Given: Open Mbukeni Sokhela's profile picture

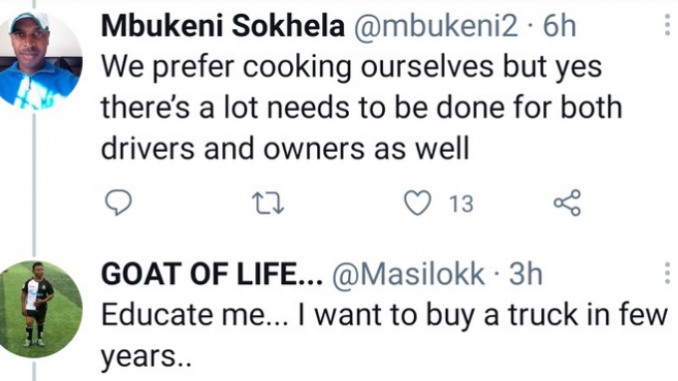Looking at the screenshot, I should point(40,61).
